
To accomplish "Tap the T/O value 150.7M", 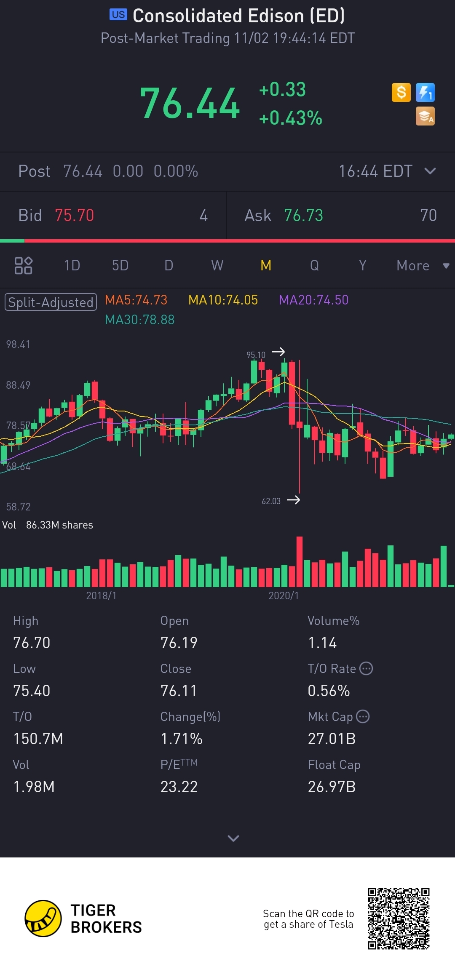I will [x=38, y=739].
